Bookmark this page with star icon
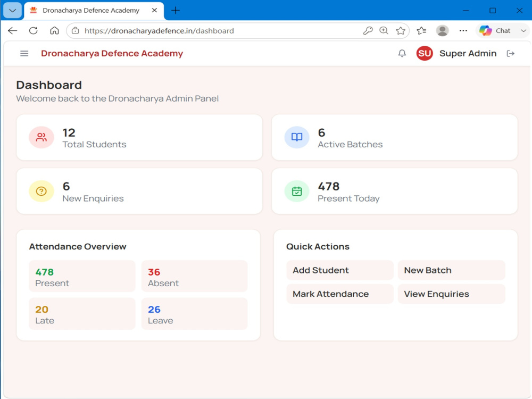The height and width of the screenshot is (399, 532). (x=401, y=31)
